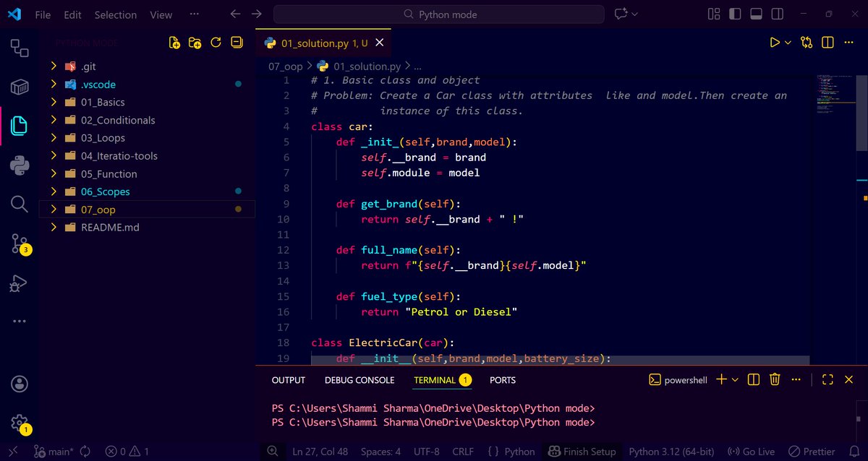Select the Search icon in the activity bar
The image size is (868, 461).
coord(19,204)
